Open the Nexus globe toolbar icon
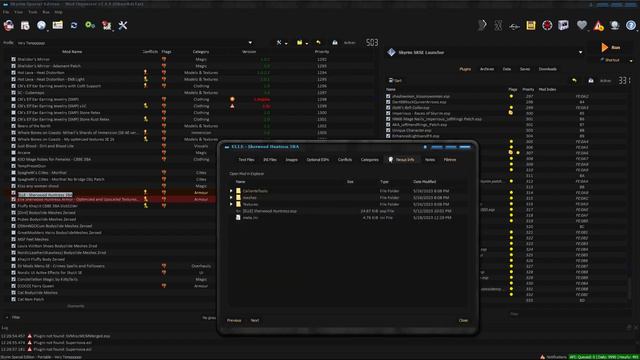640x360 pixels. coord(41,25)
